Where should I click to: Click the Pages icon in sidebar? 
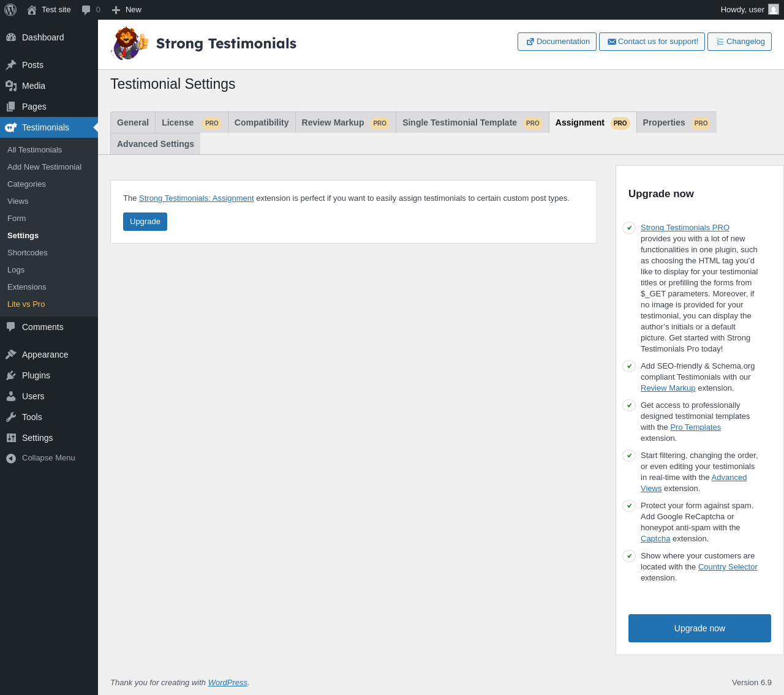(x=11, y=107)
